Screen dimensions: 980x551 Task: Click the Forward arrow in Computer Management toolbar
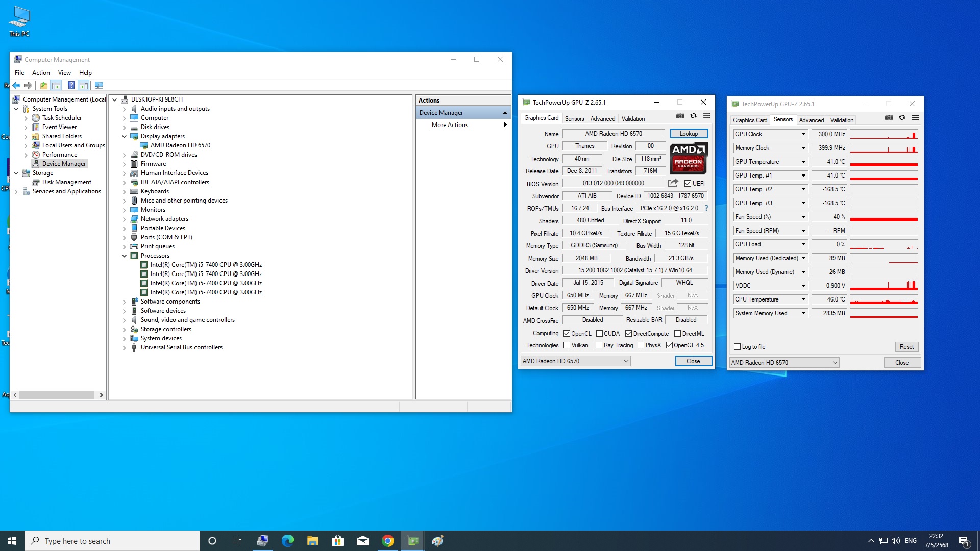(28, 85)
